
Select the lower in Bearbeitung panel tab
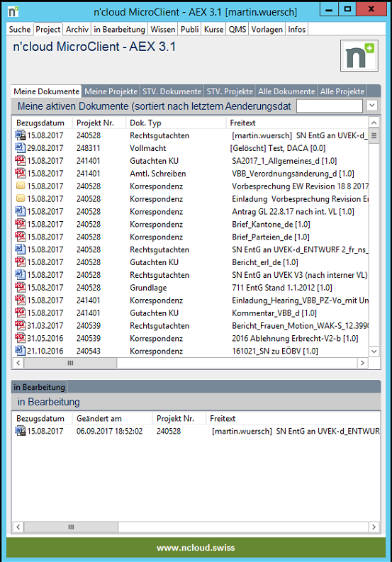(40, 387)
